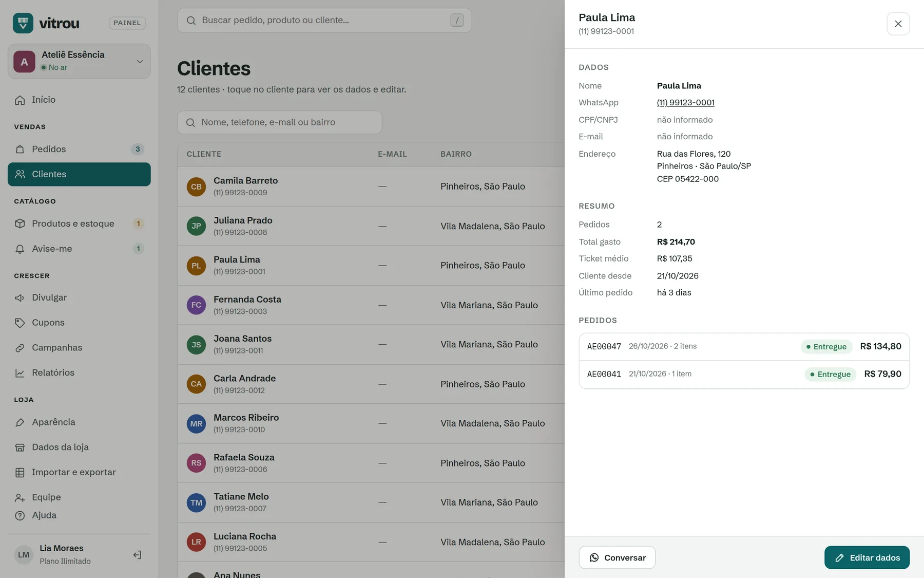Click the PAINEL badge next to logo
This screenshot has width=924, height=578.
(127, 23)
